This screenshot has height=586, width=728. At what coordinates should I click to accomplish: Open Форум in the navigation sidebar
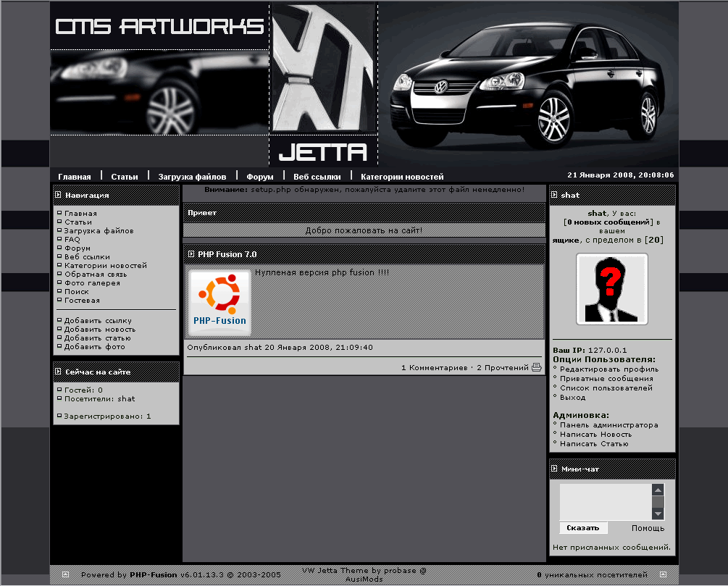coord(78,248)
